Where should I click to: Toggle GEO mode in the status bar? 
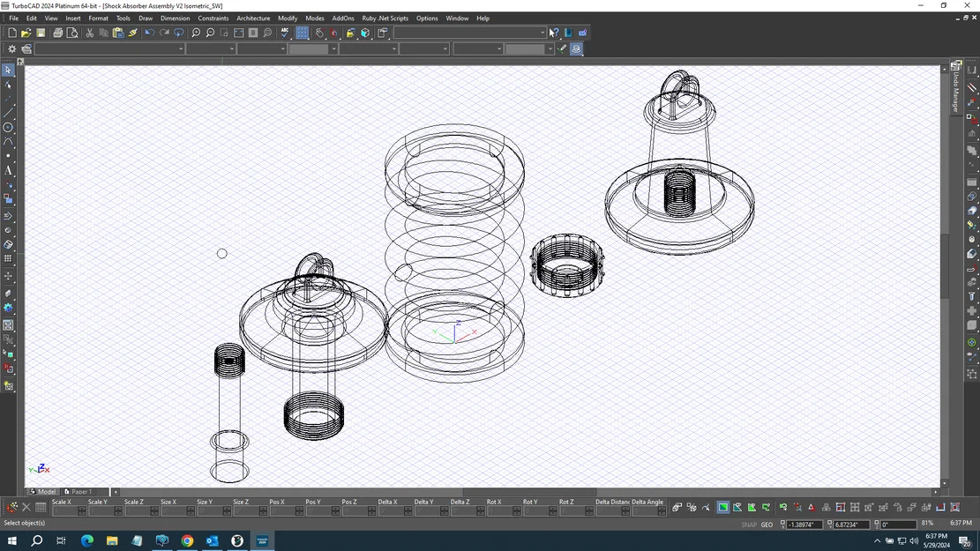point(766,524)
